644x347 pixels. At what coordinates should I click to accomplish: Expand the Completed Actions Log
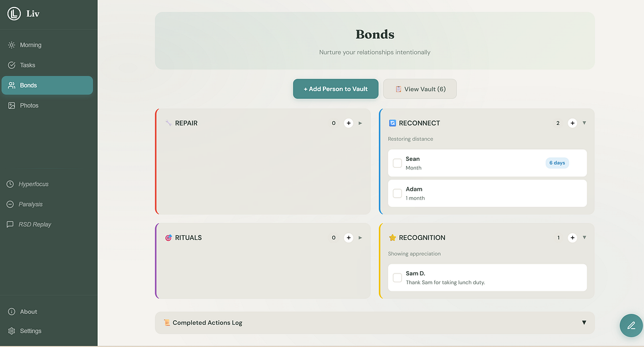584,323
